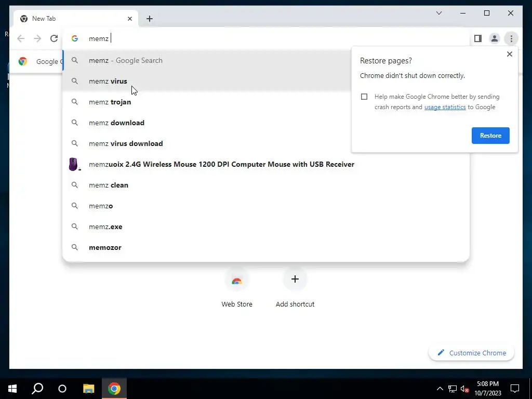
Task: Open File Explorer from the taskbar
Action: 88,389
